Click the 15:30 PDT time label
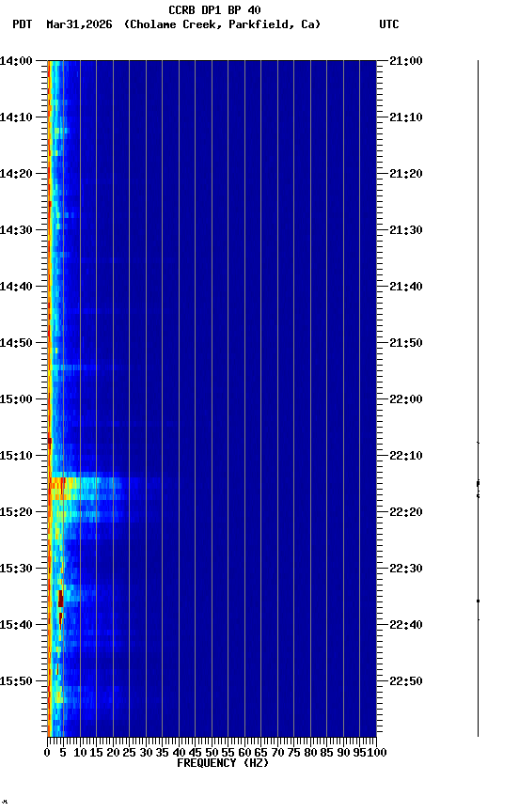 16,570
